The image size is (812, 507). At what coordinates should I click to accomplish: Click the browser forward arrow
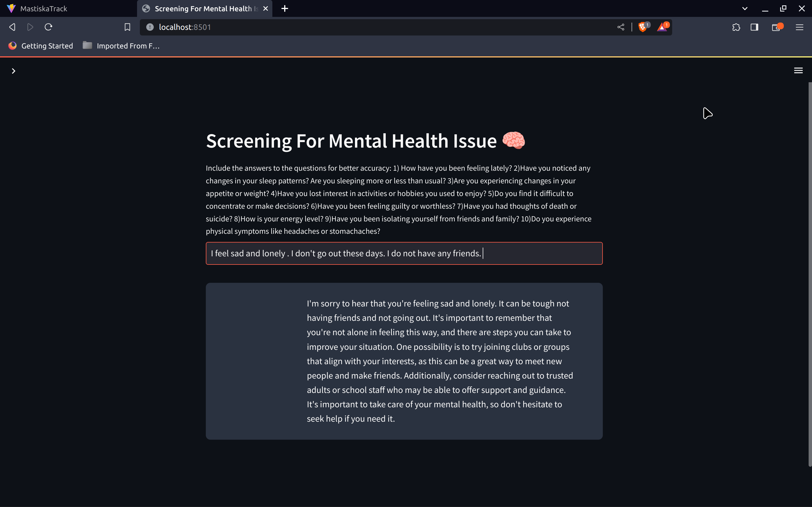[30, 27]
